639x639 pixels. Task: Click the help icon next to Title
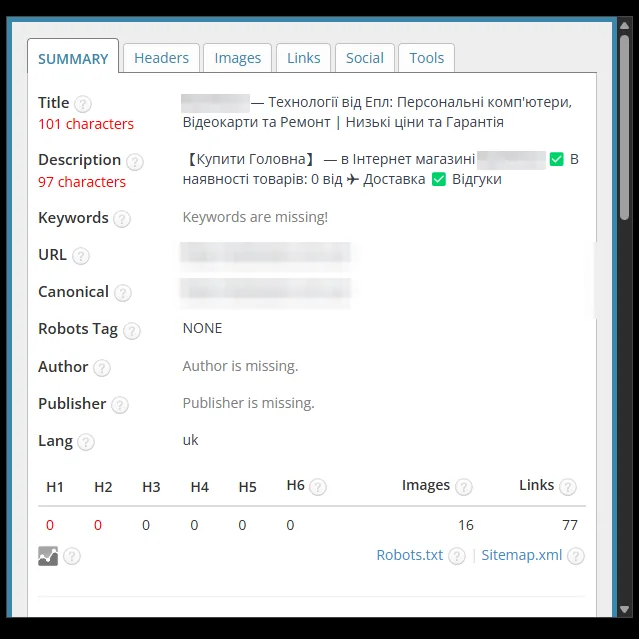pyautogui.click(x=83, y=104)
